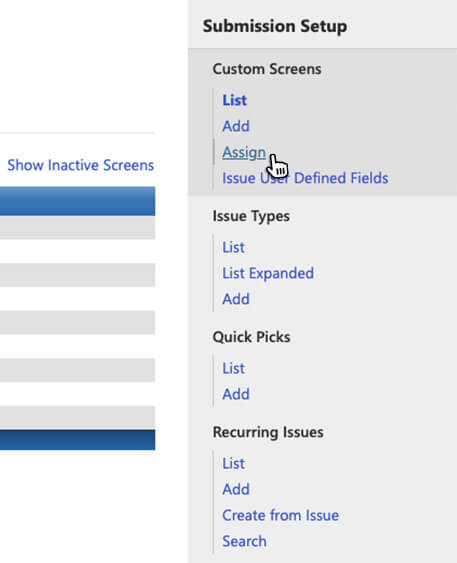This screenshot has width=457, height=563.
Task: Click Add under Issue Types
Action: [x=236, y=299]
